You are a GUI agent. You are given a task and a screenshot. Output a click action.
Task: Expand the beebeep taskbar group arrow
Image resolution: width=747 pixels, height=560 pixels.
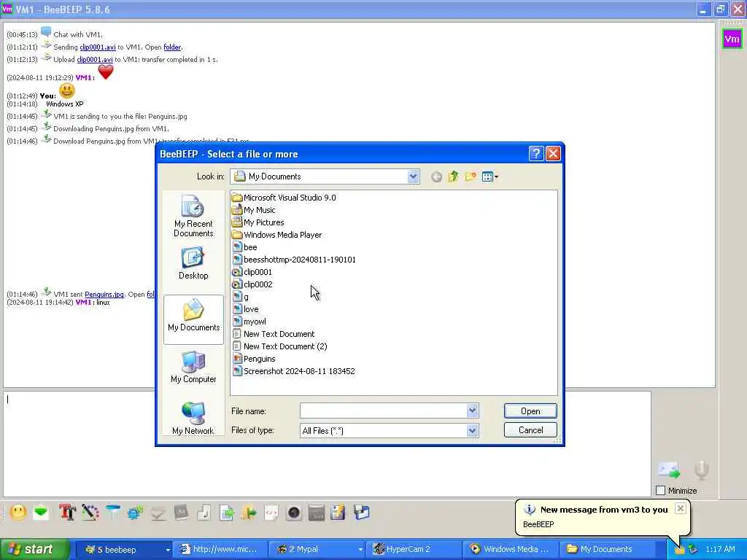point(168,550)
